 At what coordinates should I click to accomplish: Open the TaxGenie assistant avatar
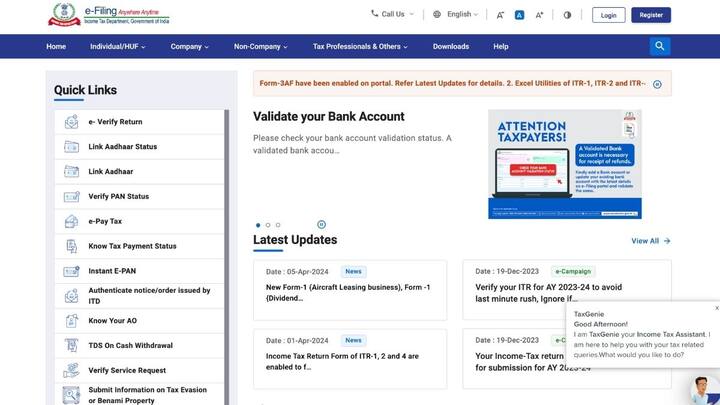(x=704, y=390)
